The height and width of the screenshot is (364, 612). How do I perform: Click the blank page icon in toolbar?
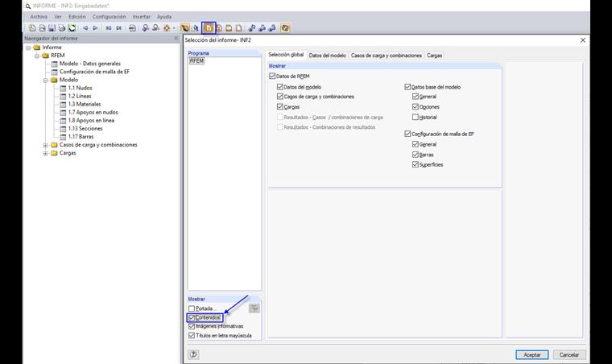(x=239, y=28)
